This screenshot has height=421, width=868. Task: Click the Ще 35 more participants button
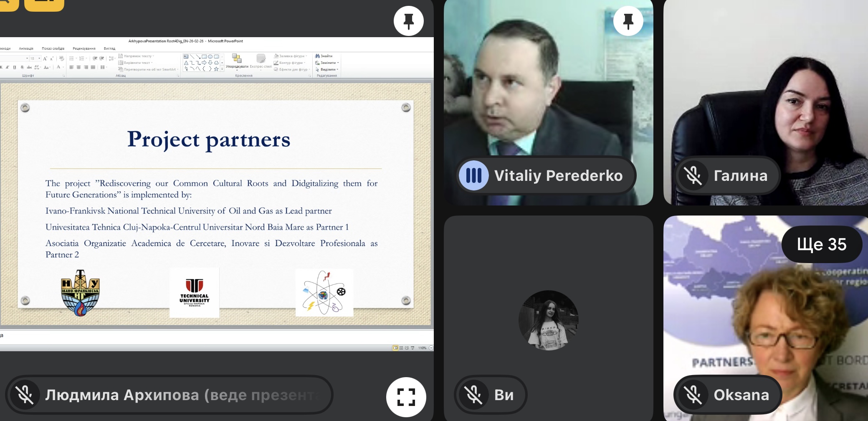(x=821, y=244)
